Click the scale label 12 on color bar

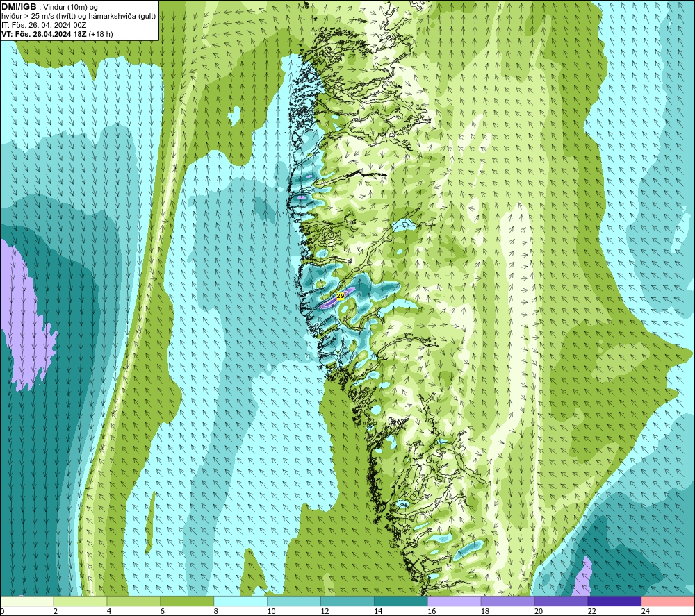coord(325,611)
